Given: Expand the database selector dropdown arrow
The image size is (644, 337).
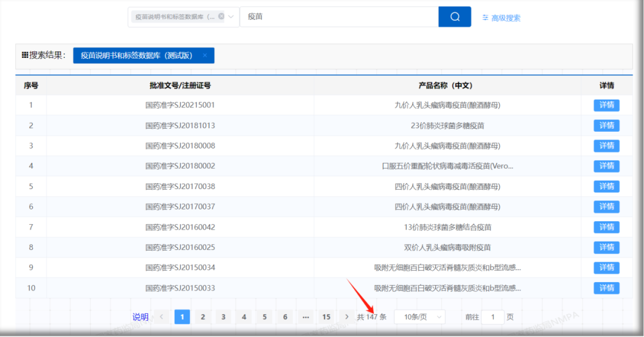Looking at the screenshot, I should [x=231, y=17].
